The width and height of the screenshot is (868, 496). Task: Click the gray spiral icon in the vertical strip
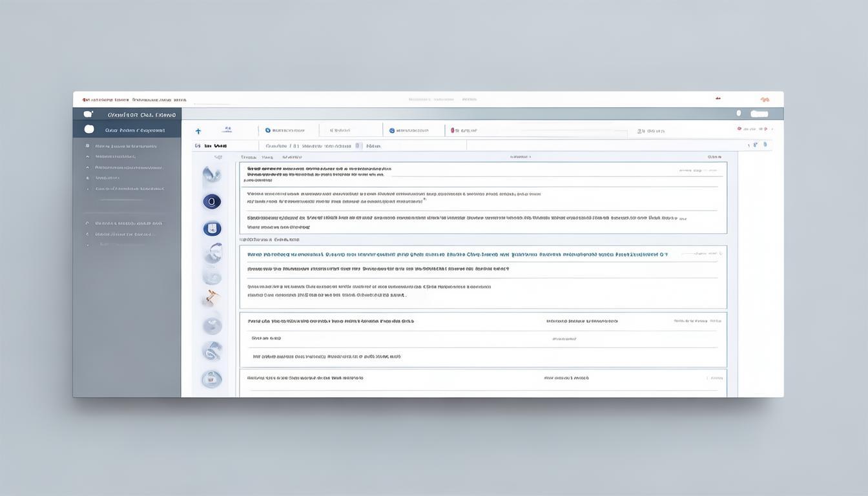pos(212,351)
